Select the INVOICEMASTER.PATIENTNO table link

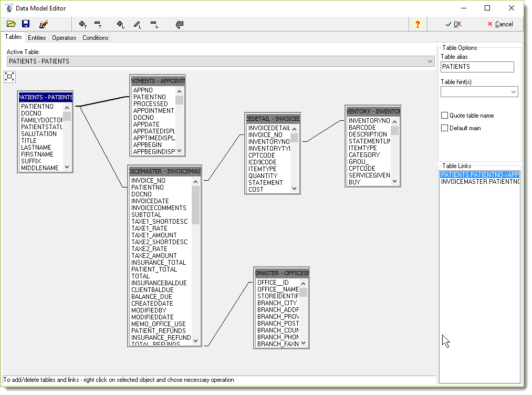coord(479,182)
